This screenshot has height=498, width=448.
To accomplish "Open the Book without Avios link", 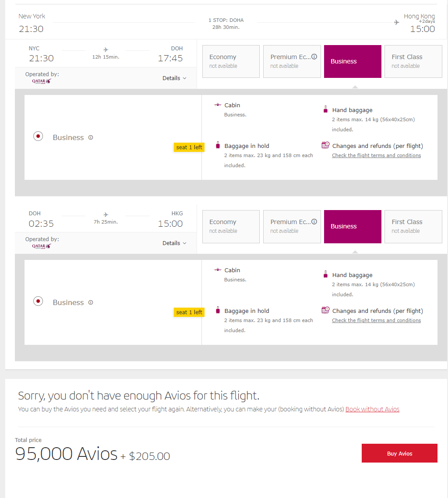I will tap(372, 409).
